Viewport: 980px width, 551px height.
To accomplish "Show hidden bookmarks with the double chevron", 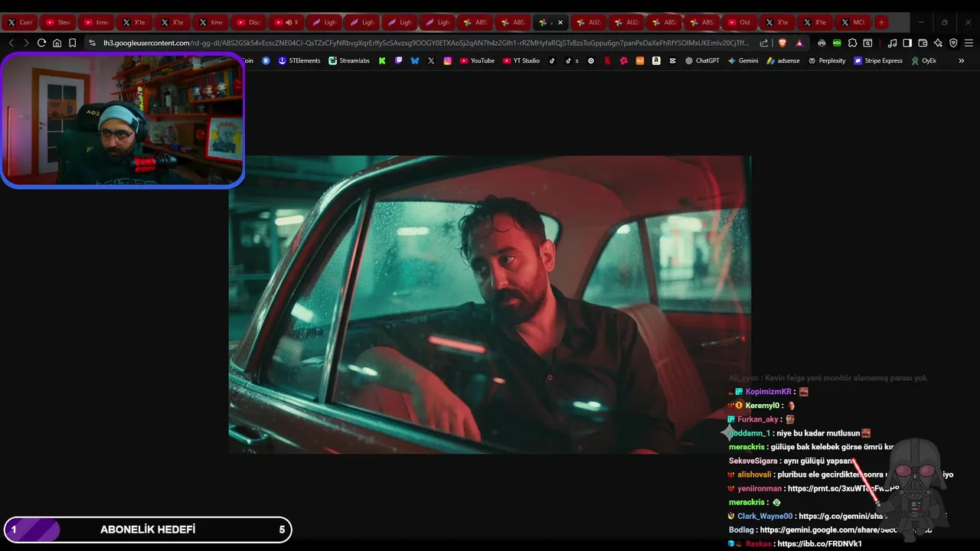I will 962,60.
